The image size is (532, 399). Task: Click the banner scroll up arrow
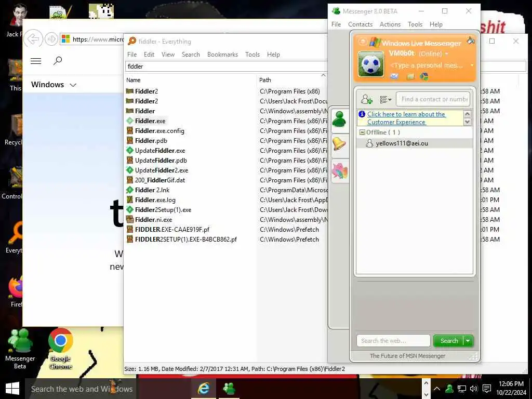(467, 114)
